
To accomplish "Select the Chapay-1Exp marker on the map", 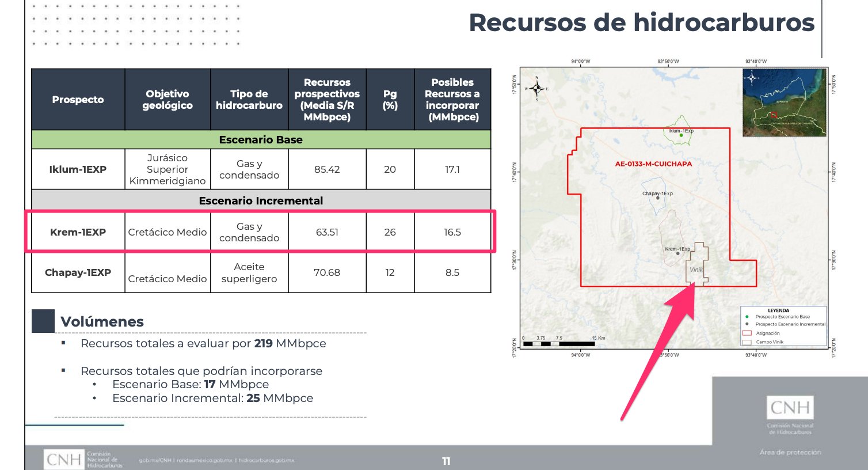I will click(x=658, y=198).
